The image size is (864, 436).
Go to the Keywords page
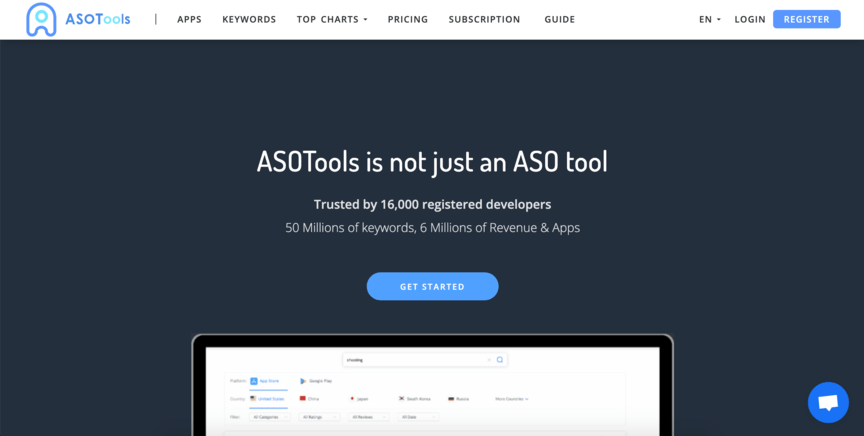click(x=249, y=19)
